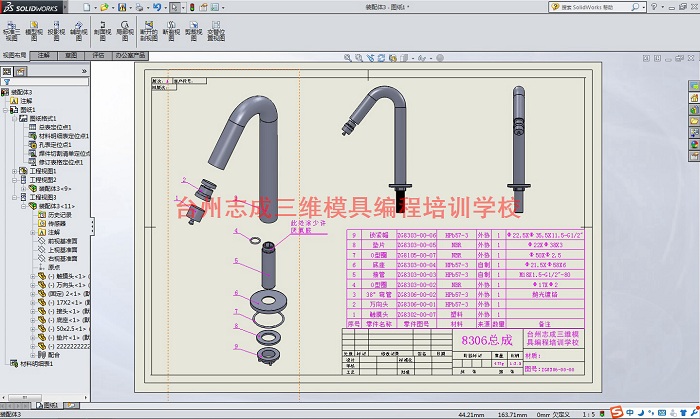Save the drawing with the Save icon

(122, 7)
